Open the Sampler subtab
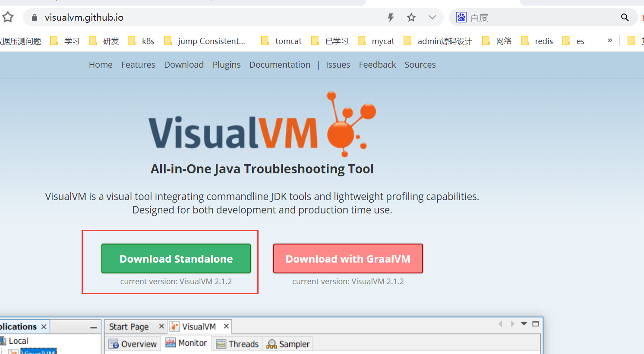 tap(288, 344)
